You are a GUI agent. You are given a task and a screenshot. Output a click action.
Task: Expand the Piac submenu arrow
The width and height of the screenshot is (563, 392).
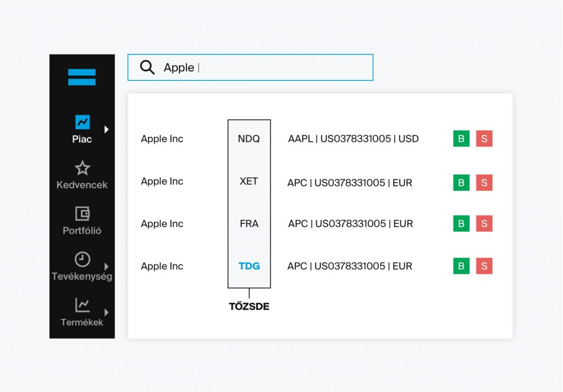click(106, 129)
